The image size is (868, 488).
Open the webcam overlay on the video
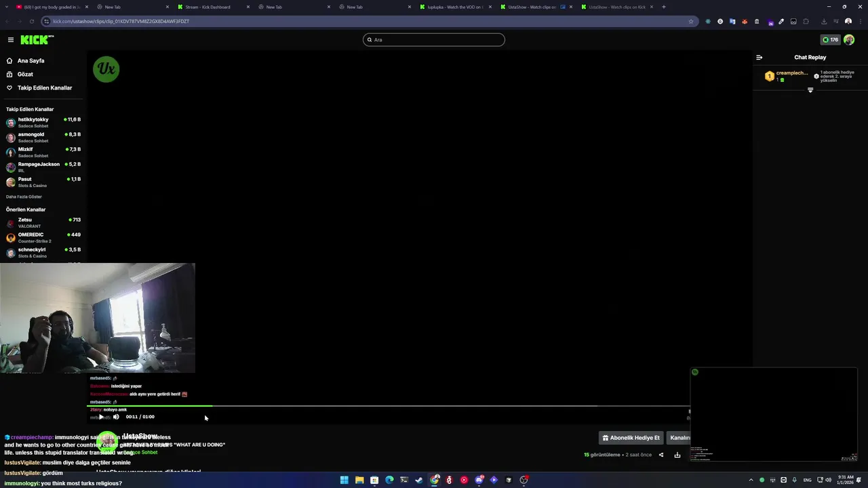(98, 318)
